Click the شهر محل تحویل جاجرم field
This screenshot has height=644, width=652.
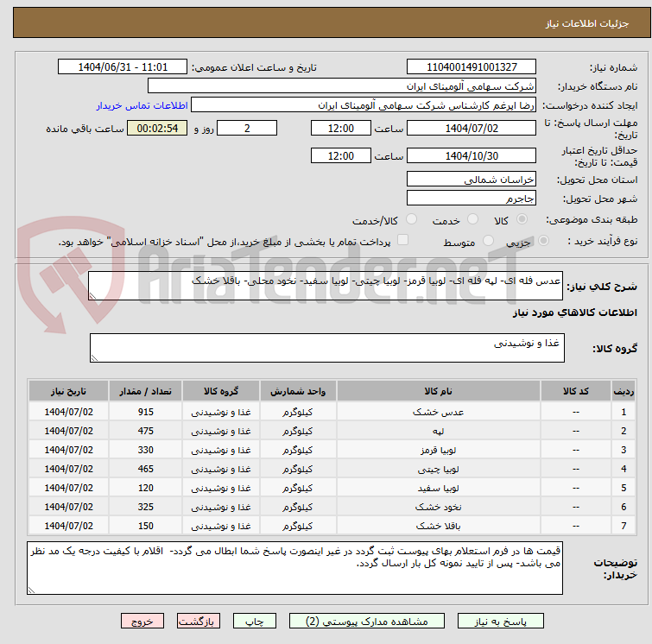[472, 199]
